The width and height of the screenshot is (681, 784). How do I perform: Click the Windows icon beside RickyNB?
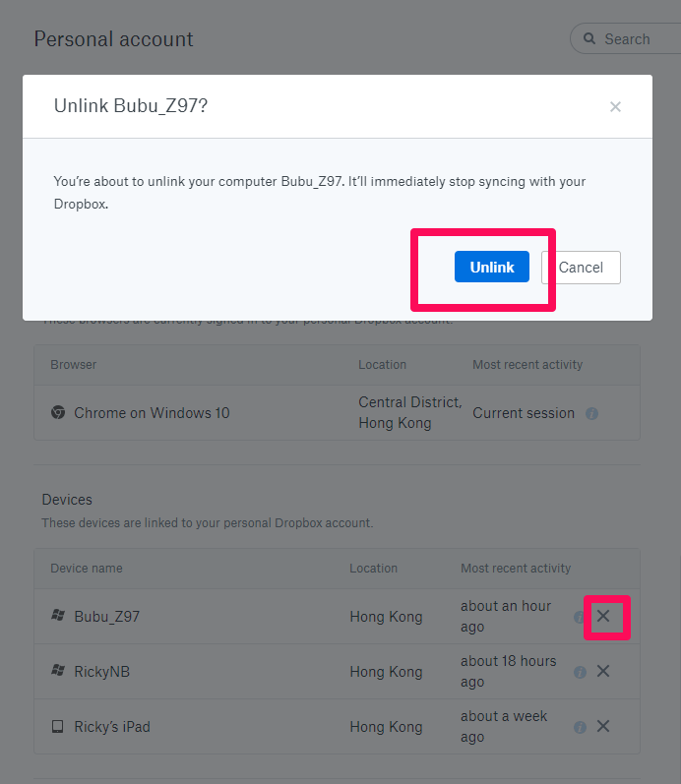pyautogui.click(x=58, y=670)
